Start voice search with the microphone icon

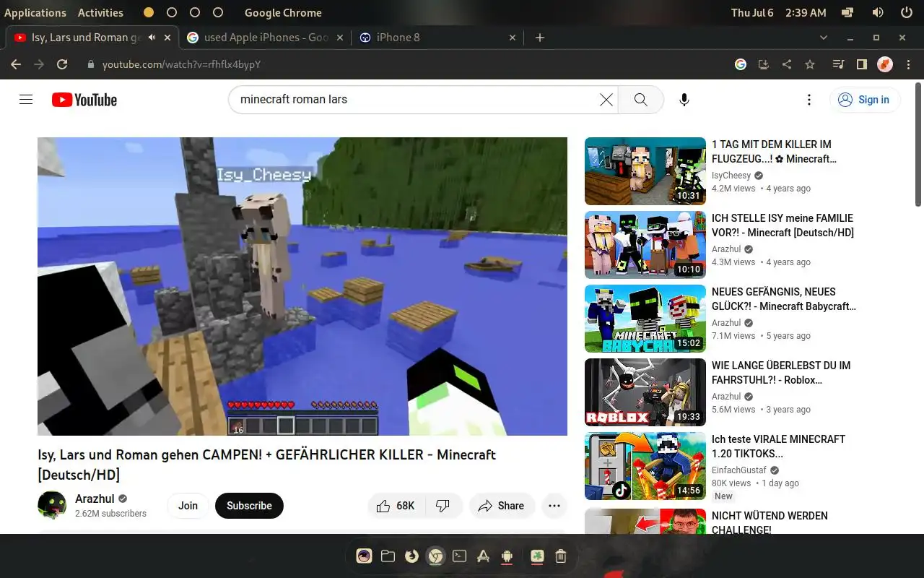(x=684, y=100)
